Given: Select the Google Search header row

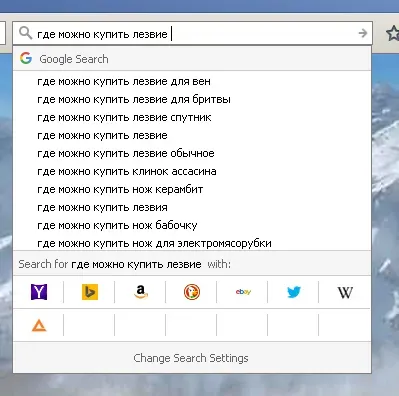Looking at the screenshot, I should click(x=192, y=59).
